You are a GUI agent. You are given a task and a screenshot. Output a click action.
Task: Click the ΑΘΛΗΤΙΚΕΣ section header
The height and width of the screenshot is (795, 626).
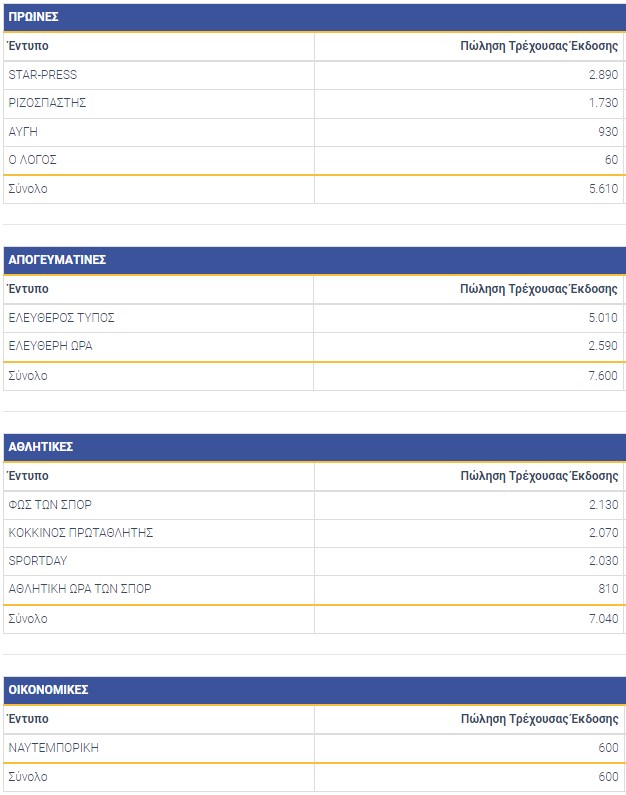[x=40, y=447]
